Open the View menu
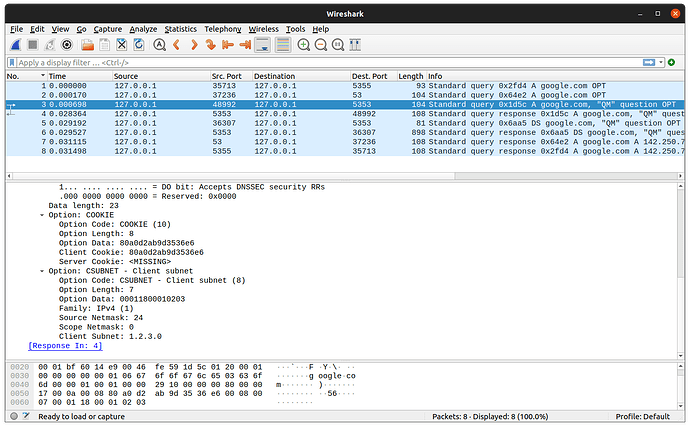This screenshot has width=690, height=426. tap(60, 29)
